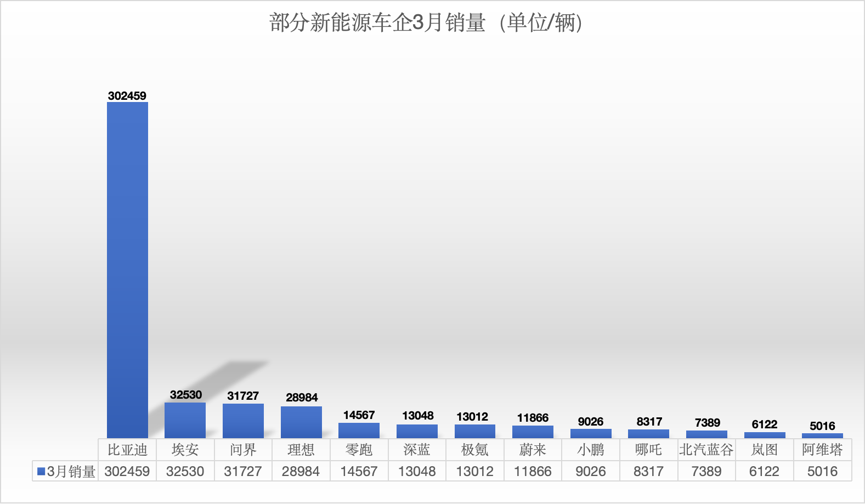
Task: Select the 问界 bar in the chart
Action: tap(243, 421)
